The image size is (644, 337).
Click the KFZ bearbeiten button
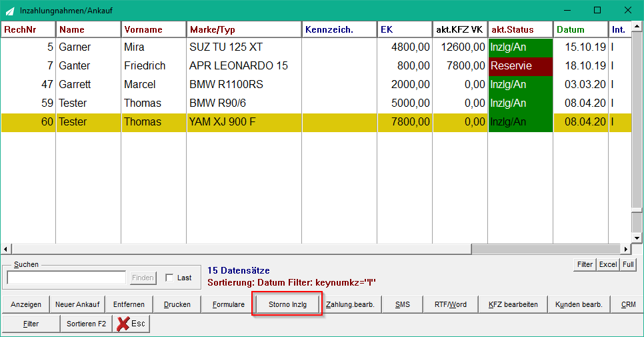(x=513, y=304)
